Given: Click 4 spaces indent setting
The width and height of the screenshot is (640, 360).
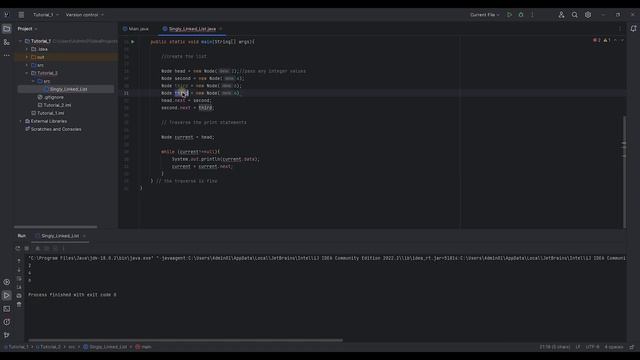Looking at the screenshot, I should click(x=613, y=347).
